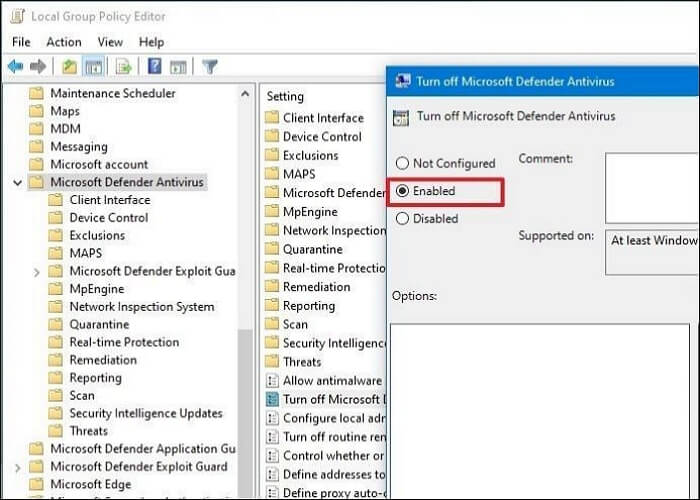Toggle the Show/Hide Action Pane icon
The width and height of the screenshot is (700, 500).
(176, 67)
